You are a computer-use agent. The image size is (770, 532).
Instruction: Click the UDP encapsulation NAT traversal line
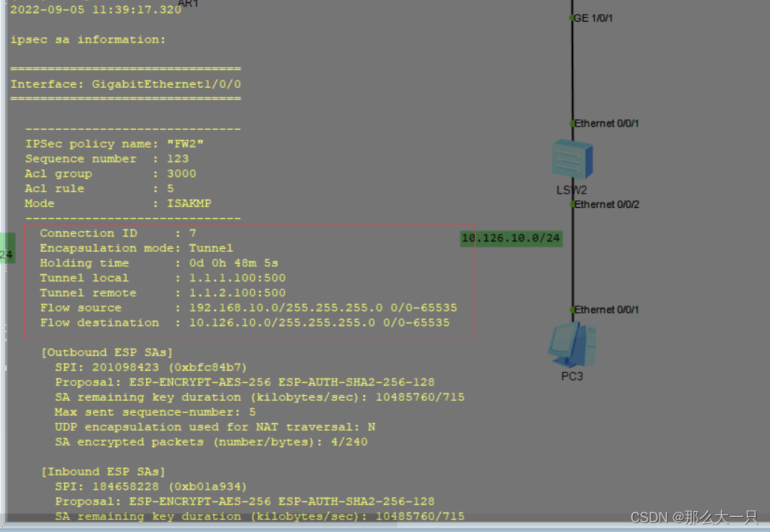pyautogui.click(x=215, y=427)
